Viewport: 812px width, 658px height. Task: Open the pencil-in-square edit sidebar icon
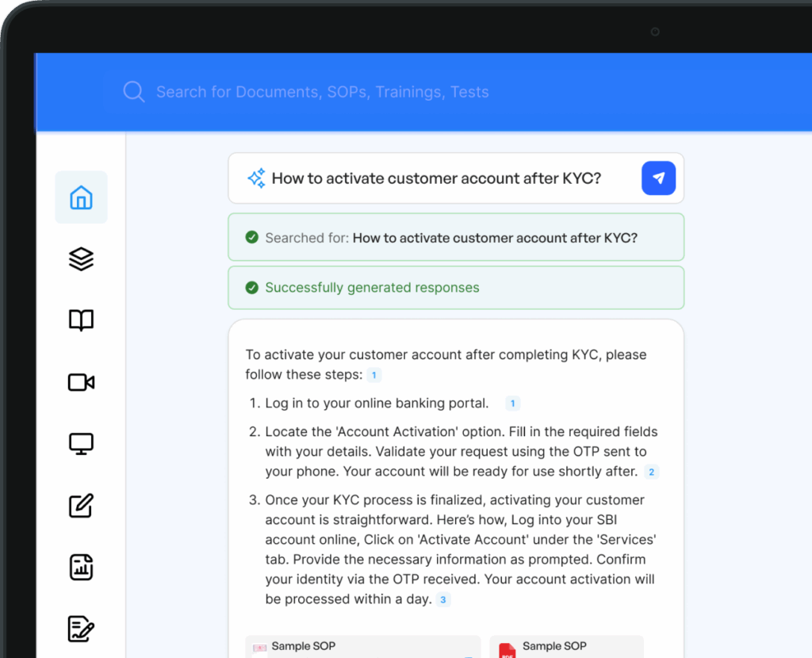coord(81,505)
